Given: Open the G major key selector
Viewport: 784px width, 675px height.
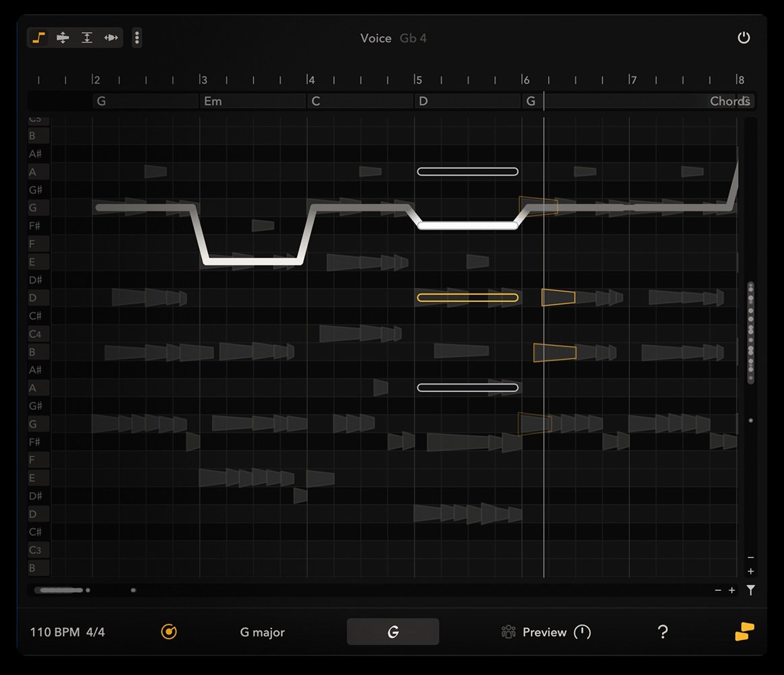Looking at the screenshot, I should [262, 632].
